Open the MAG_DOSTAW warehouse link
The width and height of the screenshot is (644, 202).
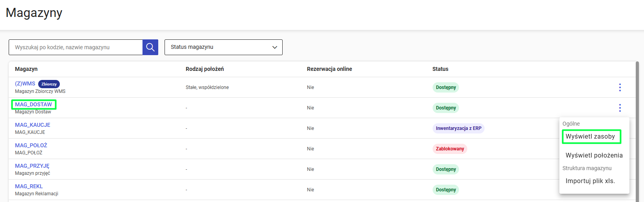[33, 104]
